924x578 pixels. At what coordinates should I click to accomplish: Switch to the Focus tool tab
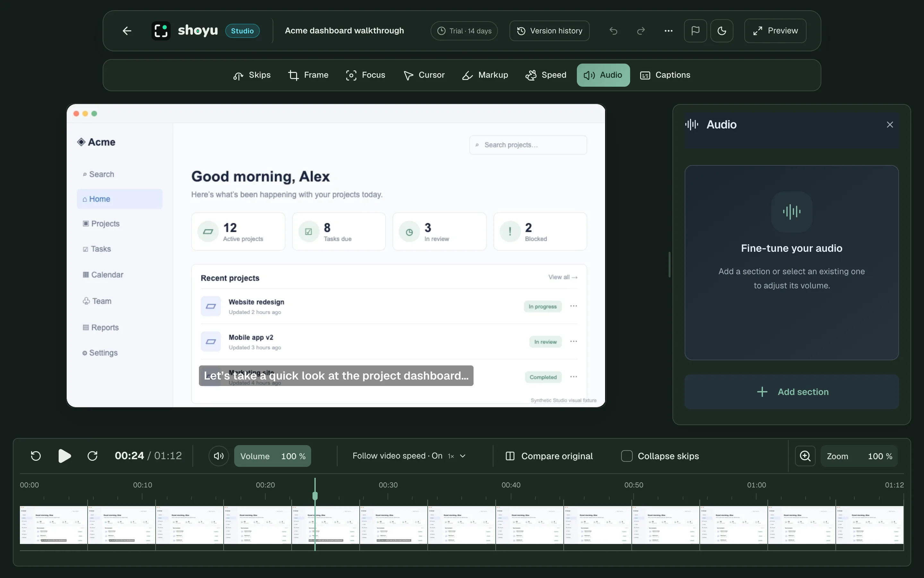[x=365, y=75]
